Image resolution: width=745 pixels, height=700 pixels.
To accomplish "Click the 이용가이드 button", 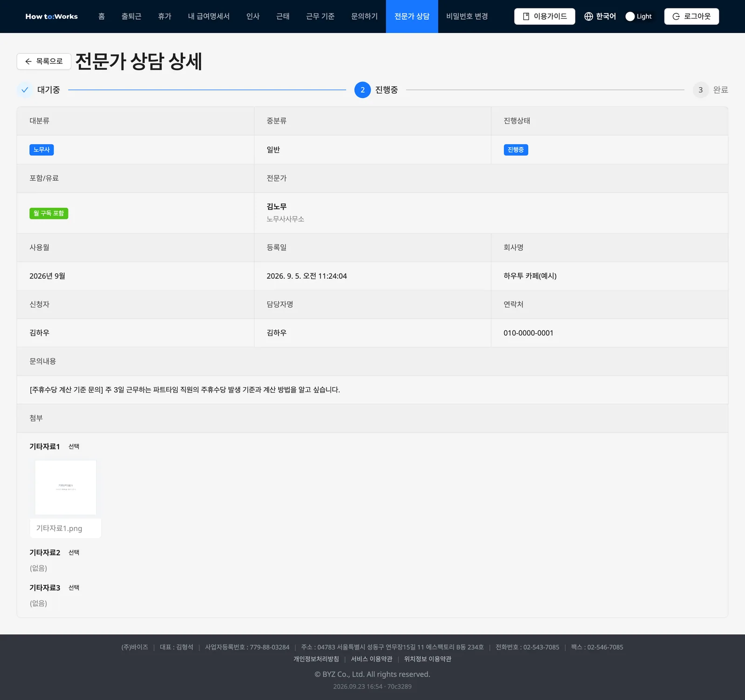I will (545, 16).
